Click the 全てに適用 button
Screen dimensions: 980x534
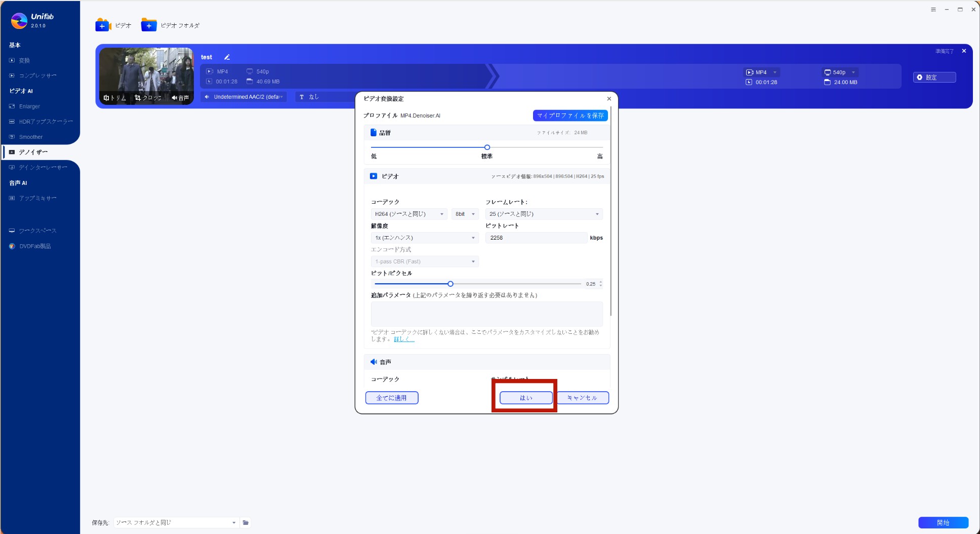391,398
